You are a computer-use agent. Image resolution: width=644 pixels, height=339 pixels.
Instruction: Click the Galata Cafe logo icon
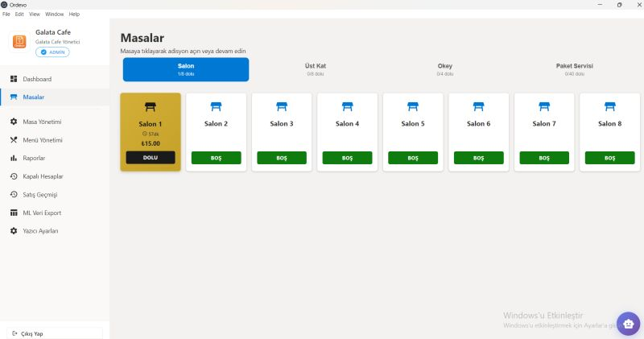point(20,41)
